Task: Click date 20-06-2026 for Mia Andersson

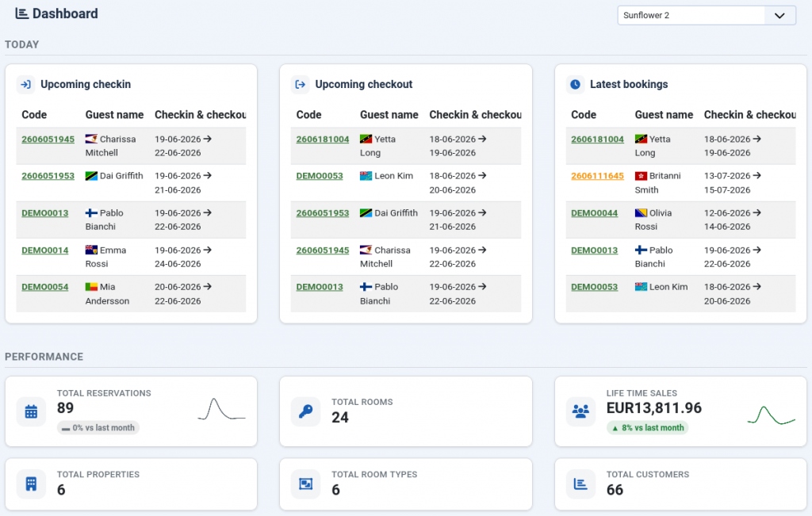Action: (178, 287)
